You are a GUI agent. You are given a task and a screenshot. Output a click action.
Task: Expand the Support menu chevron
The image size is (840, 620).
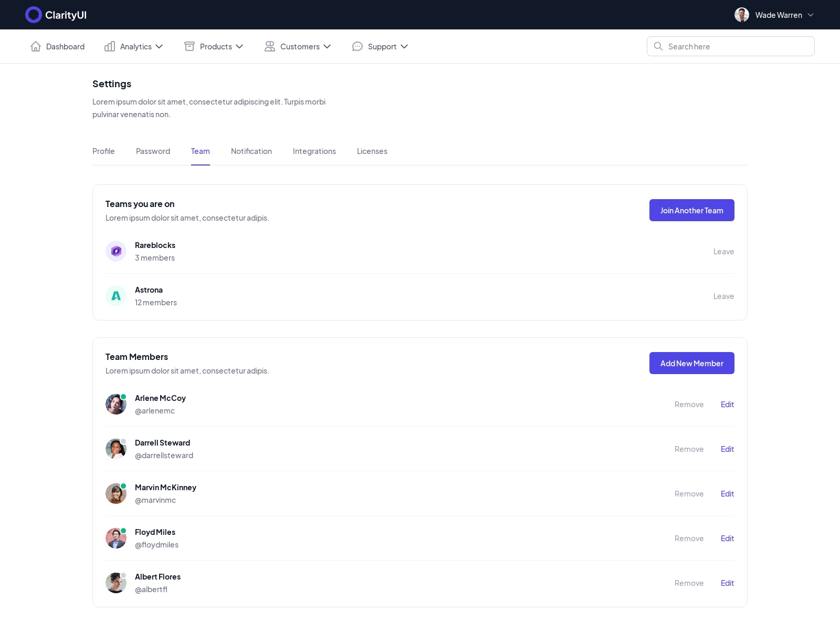click(404, 46)
